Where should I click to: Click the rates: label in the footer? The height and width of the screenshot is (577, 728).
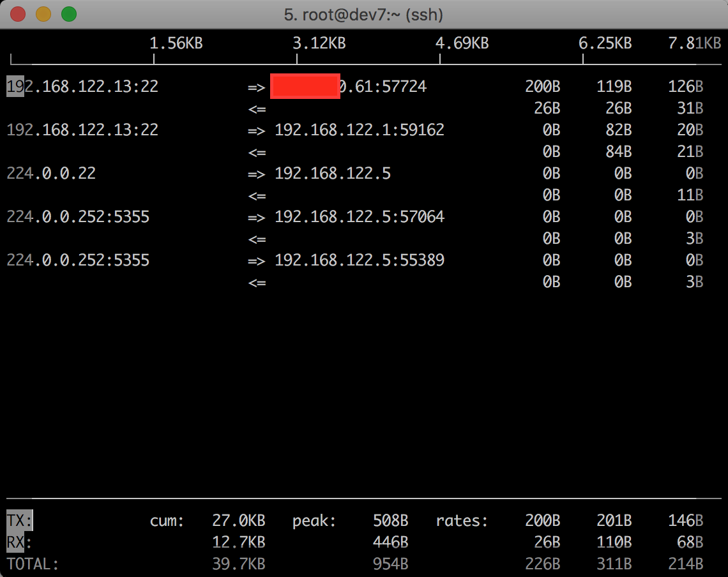[462, 521]
